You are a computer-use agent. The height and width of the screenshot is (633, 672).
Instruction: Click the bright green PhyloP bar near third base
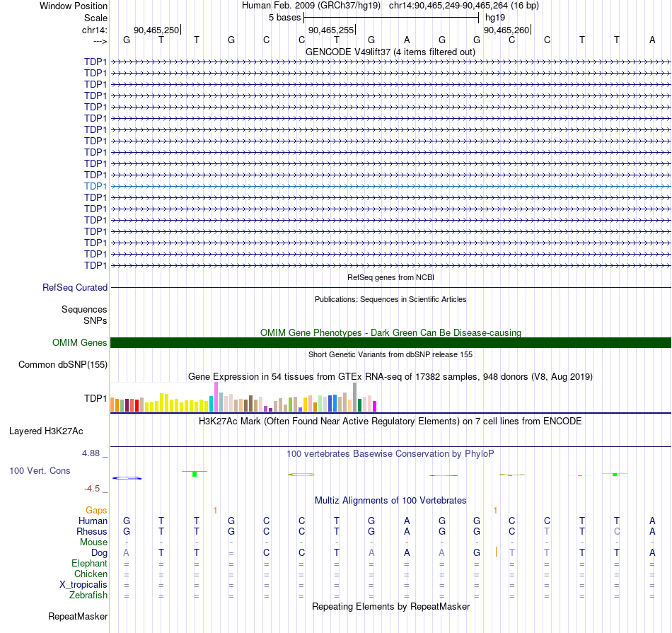coord(195,474)
